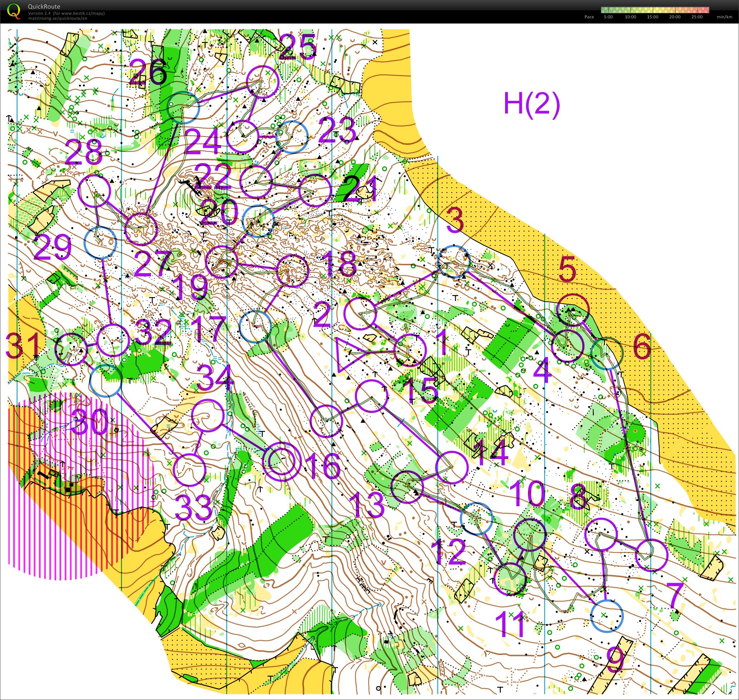Click the QuickRoute title text

44,6
